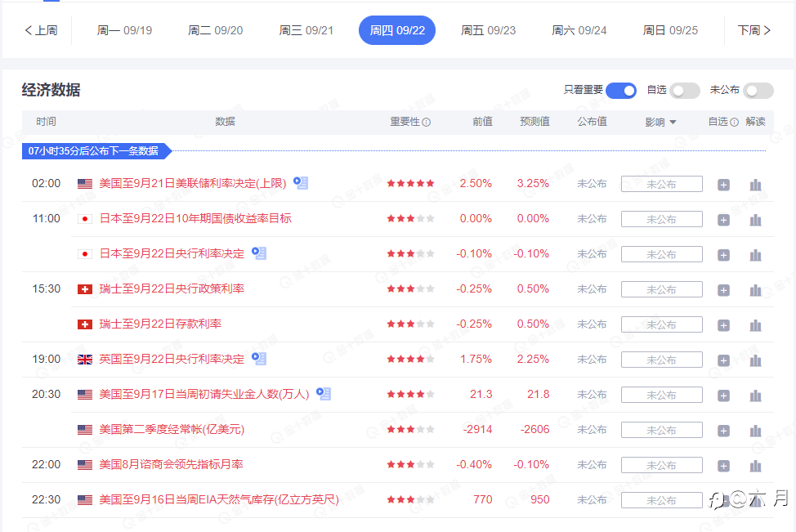Click the 未公布 impact box for the Fed decision
The width and height of the screenshot is (796, 532).
(661, 184)
